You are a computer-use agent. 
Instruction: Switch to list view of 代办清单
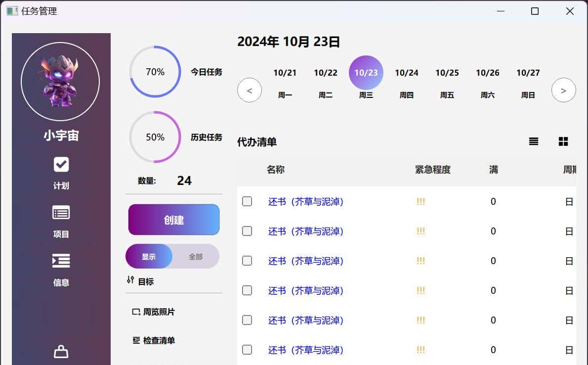pos(533,141)
